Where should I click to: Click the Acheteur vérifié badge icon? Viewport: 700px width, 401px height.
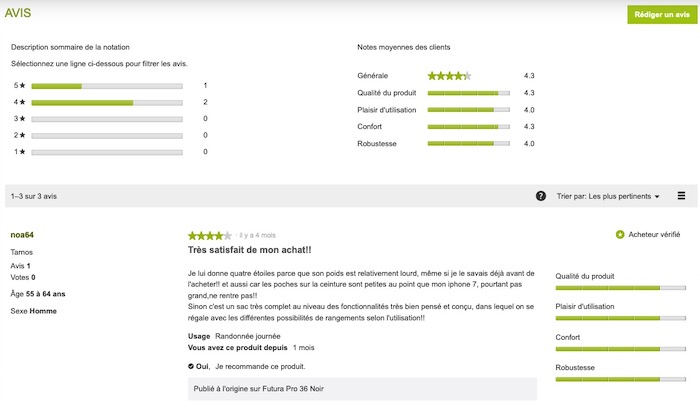[x=620, y=234]
